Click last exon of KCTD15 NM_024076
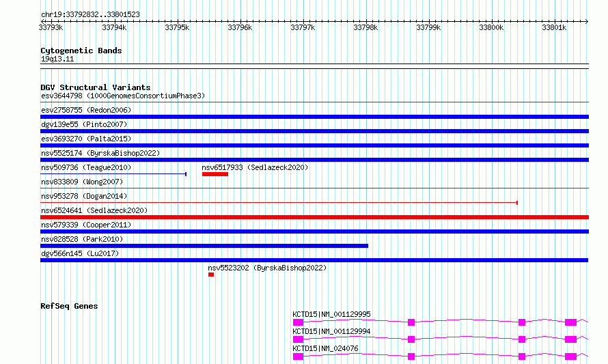The width and height of the screenshot is (608, 364). pos(571,356)
